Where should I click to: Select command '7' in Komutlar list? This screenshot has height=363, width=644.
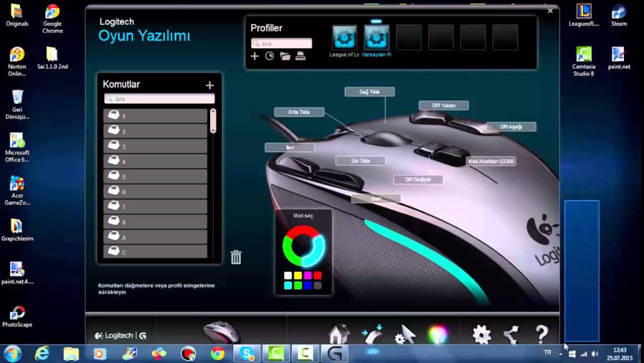(155, 206)
